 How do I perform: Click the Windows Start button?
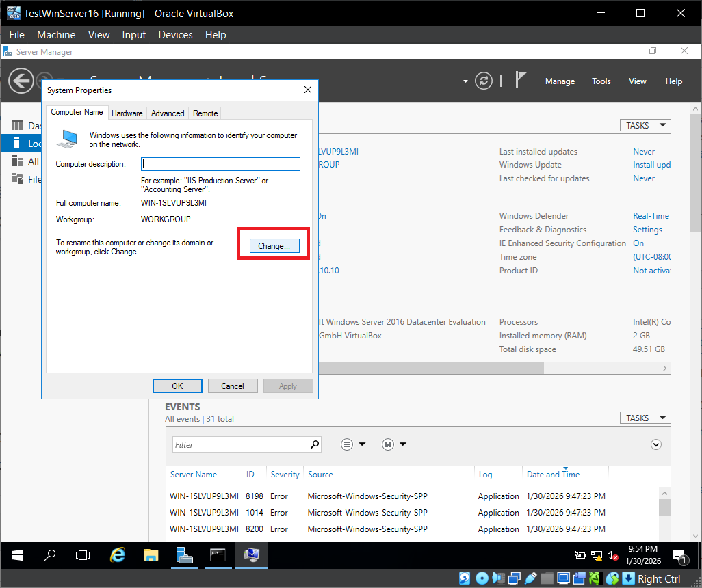16,555
